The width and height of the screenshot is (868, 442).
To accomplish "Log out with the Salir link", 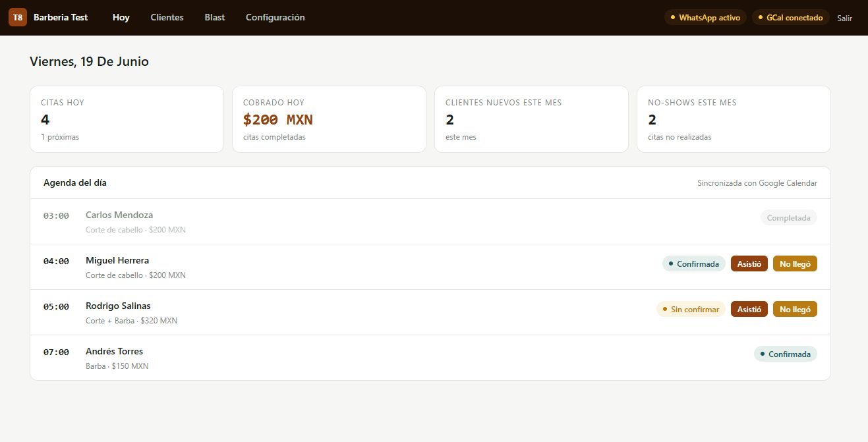I will 845,18.
